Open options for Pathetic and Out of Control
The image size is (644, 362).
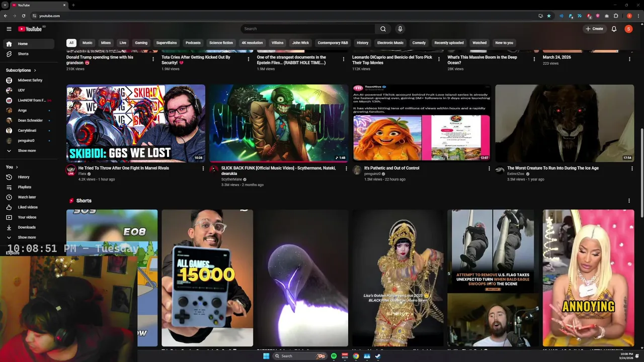click(x=489, y=168)
